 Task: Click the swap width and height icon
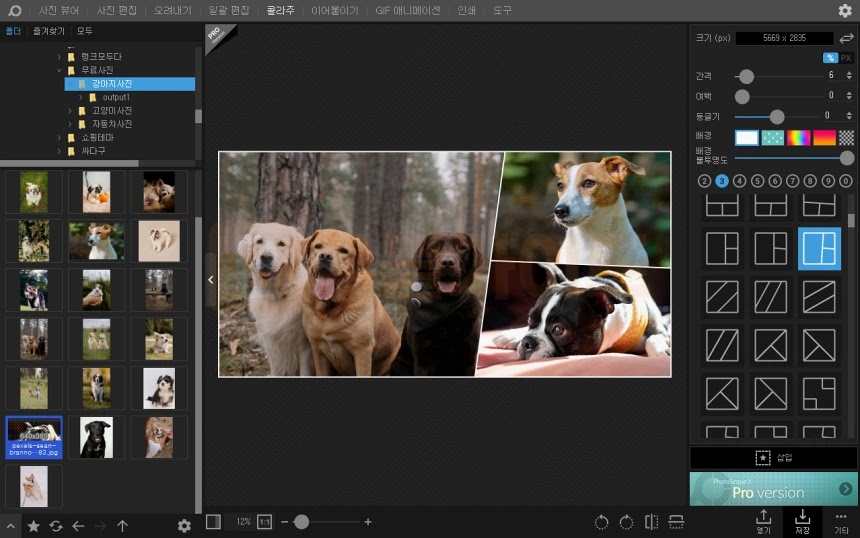(x=846, y=38)
